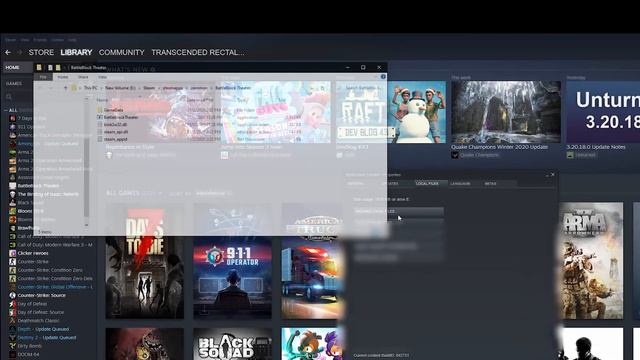Open Quake Champions Winter 2020 Update thumbnail
Viewport: 640px width, 360px height.
tap(506, 111)
